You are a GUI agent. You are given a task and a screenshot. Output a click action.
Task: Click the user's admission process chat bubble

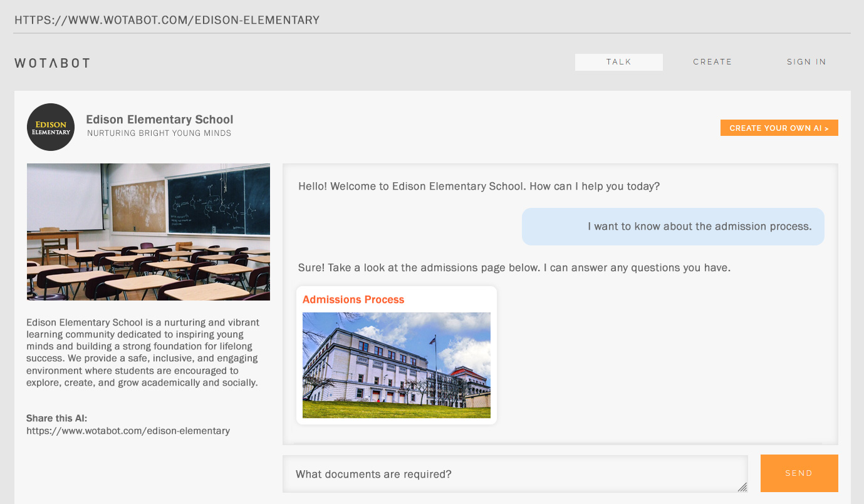673,226
